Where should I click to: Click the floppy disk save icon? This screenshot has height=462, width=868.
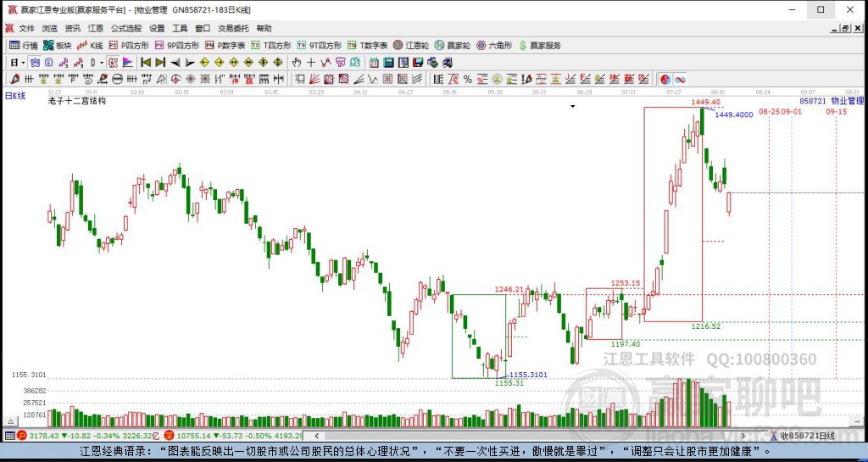pyautogui.click(x=418, y=63)
